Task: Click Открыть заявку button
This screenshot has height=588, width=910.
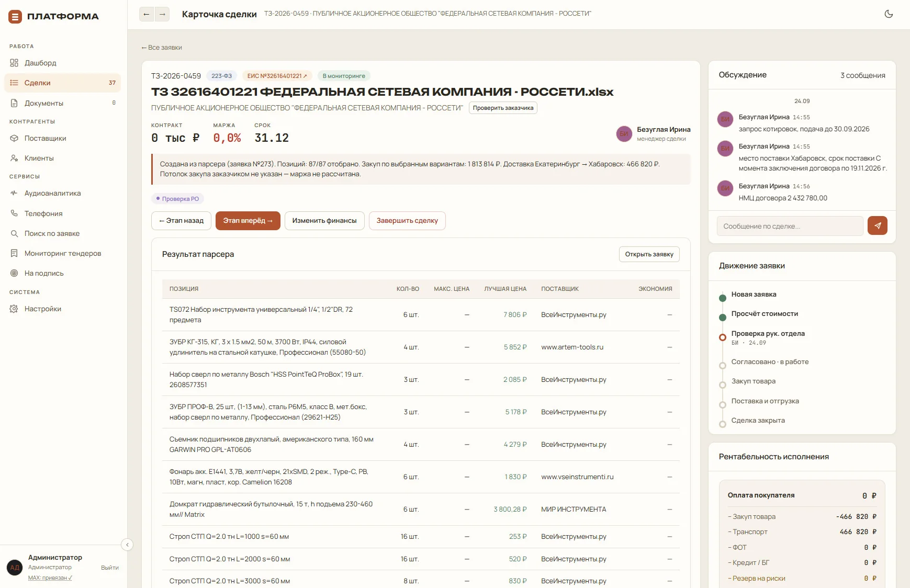Action: (x=649, y=254)
